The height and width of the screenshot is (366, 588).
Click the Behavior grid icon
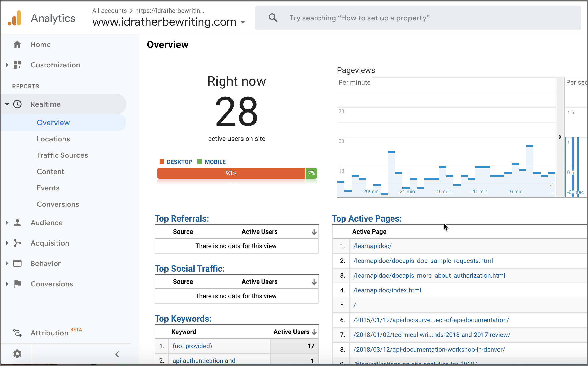[x=17, y=263]
